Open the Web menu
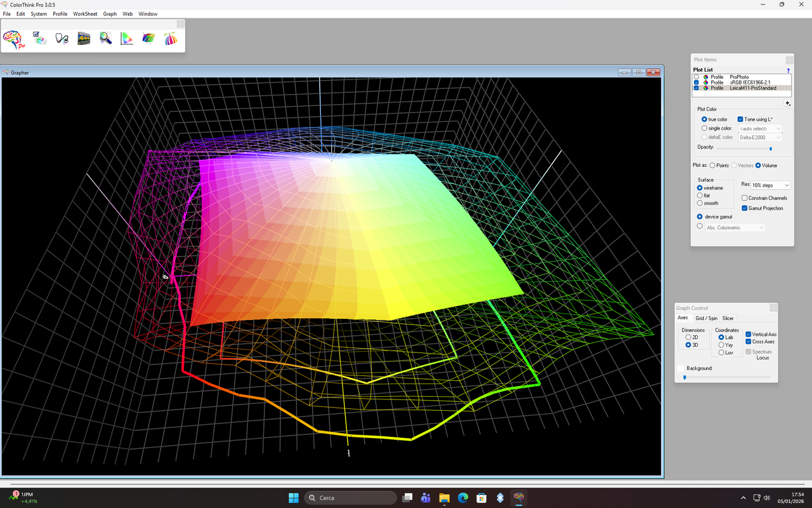Screen dimensions: 812x508 128,13
